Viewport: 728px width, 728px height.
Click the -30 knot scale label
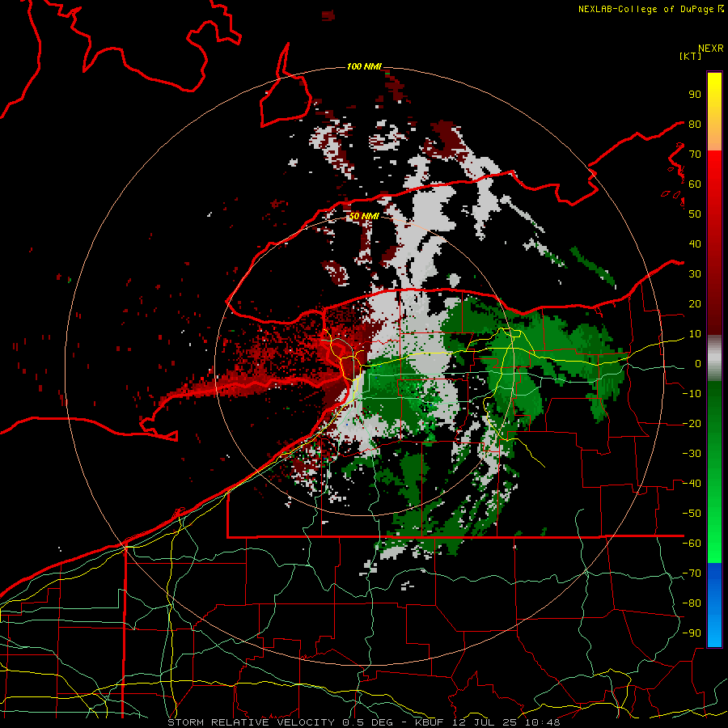click(x=692, y=454)
